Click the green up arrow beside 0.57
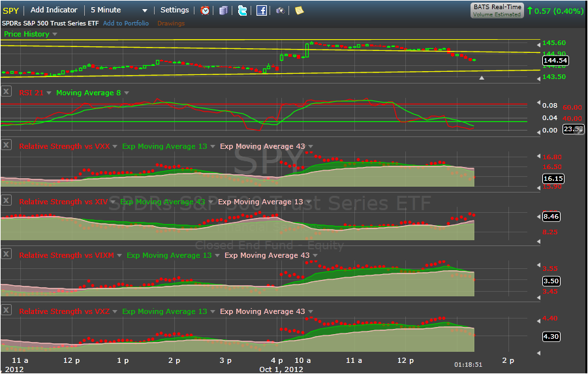The width and height of the screenshot is (588, 374). point(530,10)
